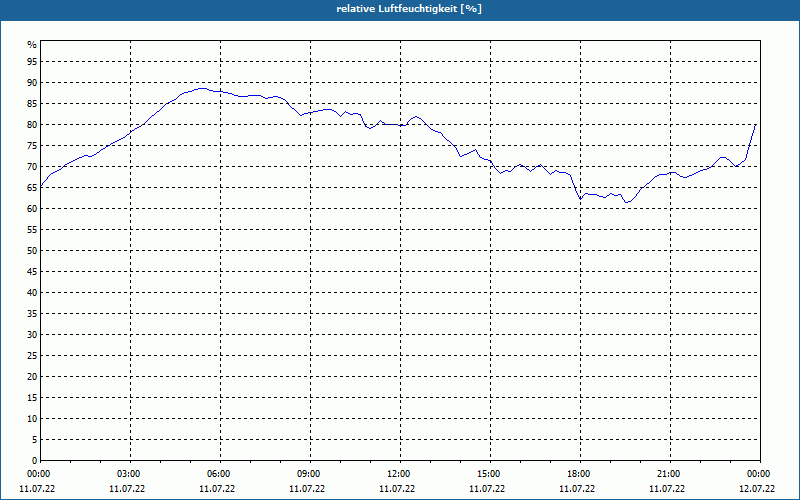The height and width of the screenshot is (500, 800).
Task: Click the '11.07.22' date under 03:00
Action: click(x=127, y=489)
